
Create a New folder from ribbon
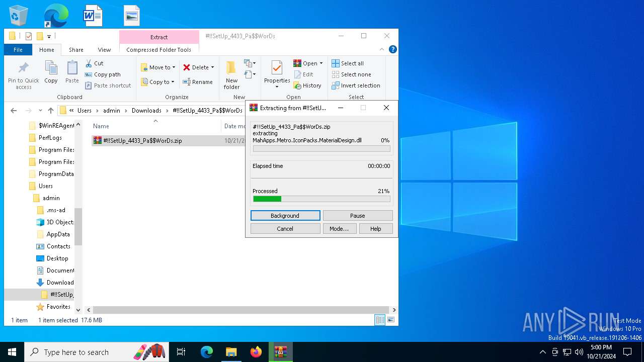point(231,75)
